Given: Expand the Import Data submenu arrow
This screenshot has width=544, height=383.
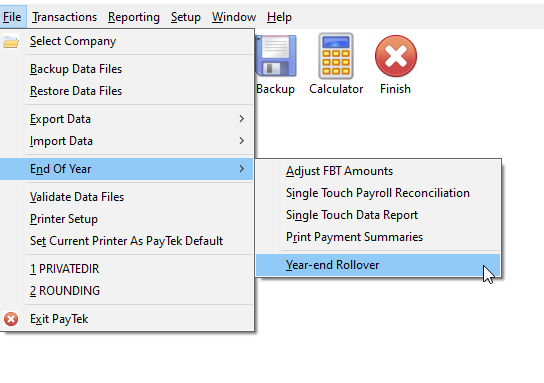Looking at the screenshot, I should coord(241,141).
